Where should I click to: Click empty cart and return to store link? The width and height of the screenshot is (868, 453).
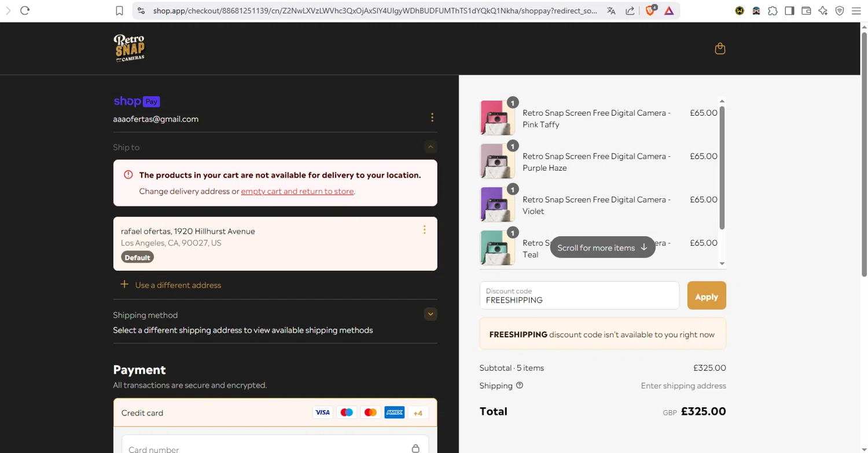pos(297,191)
